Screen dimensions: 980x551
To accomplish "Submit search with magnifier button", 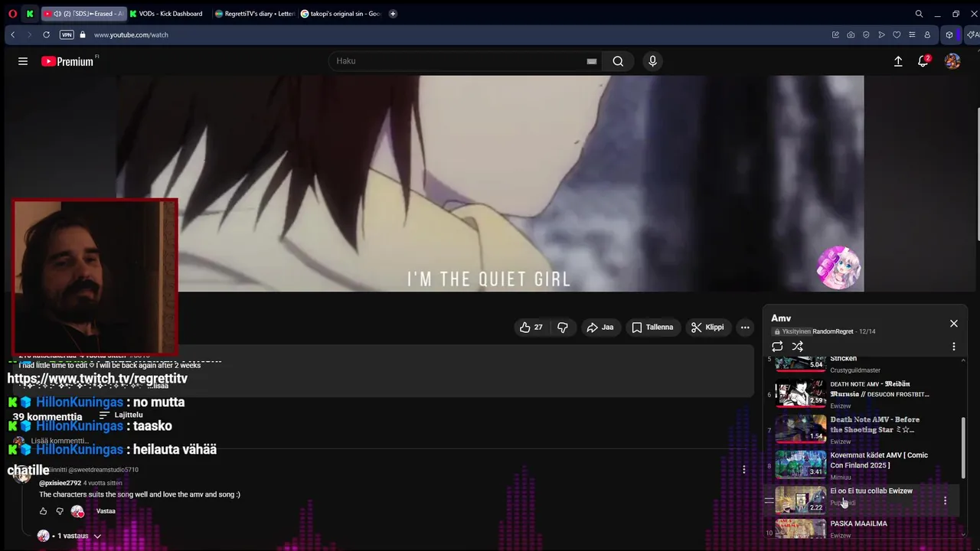I will tap(618, 61).
